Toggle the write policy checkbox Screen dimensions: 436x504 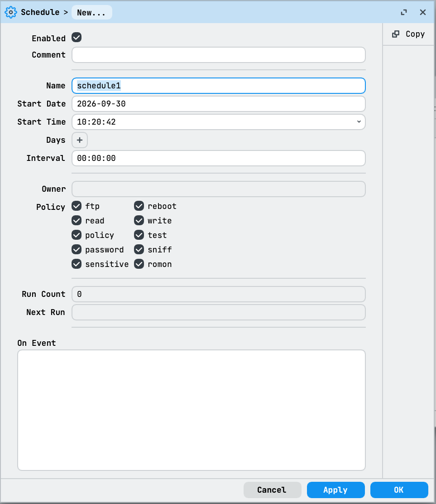coord(139,220)
